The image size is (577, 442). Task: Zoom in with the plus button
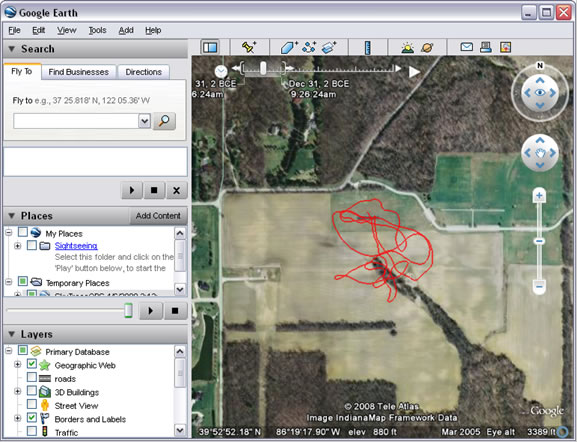[539, 195]
